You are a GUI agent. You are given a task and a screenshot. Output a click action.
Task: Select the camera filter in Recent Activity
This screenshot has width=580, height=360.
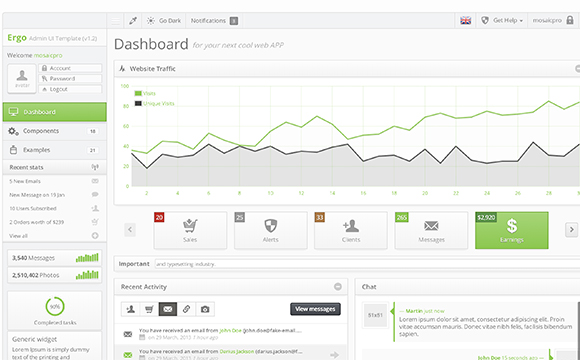pos(205,309)
